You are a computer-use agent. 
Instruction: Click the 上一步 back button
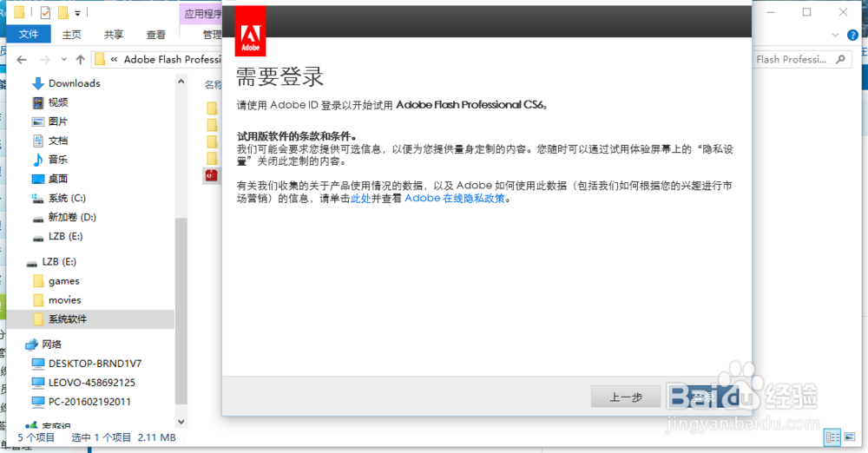click(626, 397)
